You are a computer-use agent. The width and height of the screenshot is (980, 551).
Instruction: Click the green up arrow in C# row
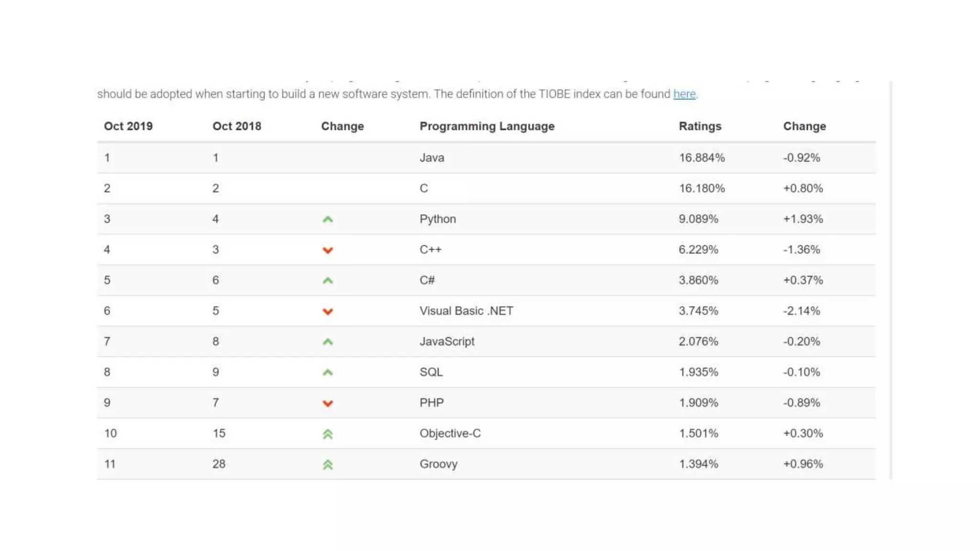(328, 281)
